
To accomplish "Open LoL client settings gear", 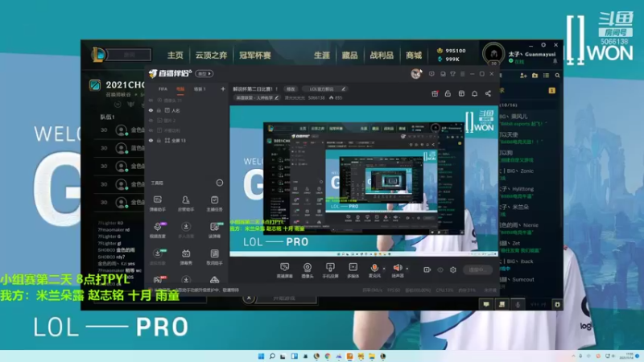I will [x=543, y=45].
